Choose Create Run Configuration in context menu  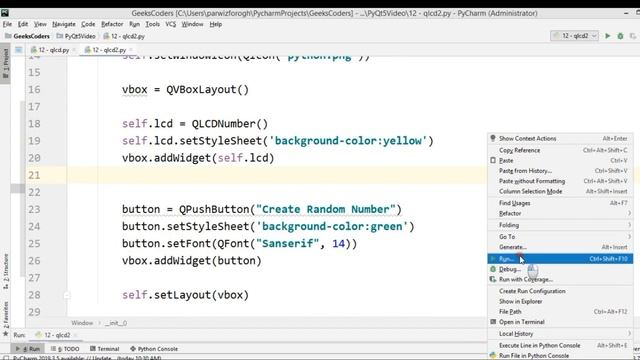[x=560, y=291]
